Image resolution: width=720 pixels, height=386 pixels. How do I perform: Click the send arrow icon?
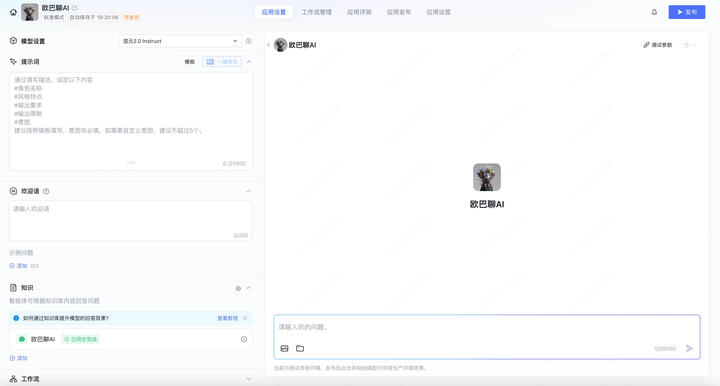689,348
